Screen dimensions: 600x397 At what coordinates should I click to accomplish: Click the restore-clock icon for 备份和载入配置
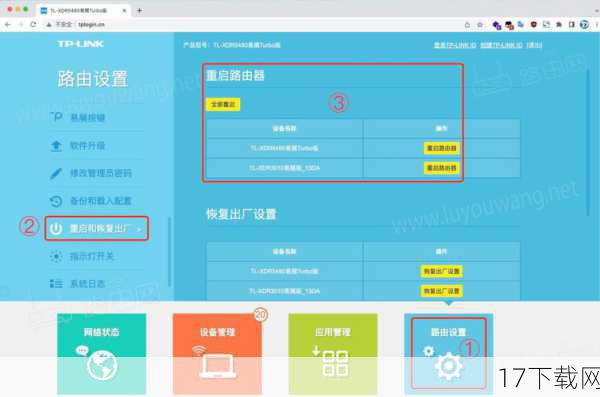point(56,201)
